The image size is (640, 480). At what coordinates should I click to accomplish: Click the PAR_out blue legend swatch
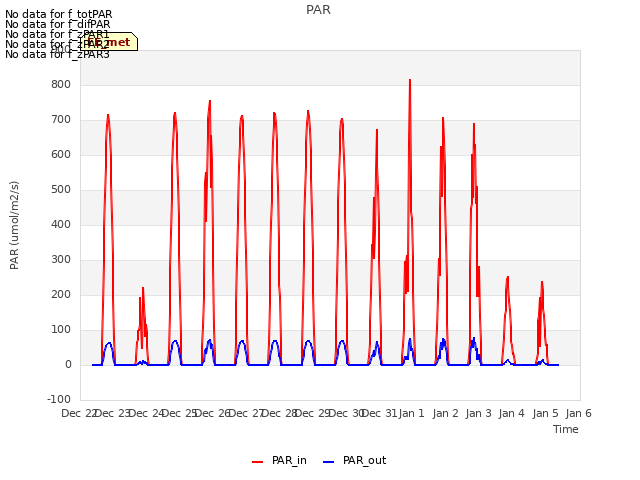[x=329, y=462]
